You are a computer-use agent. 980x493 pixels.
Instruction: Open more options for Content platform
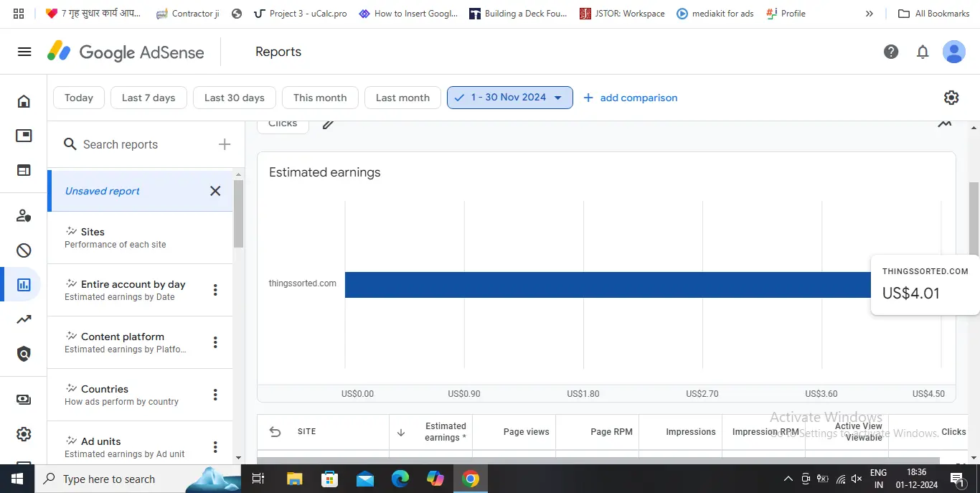[x=215, y=342]
